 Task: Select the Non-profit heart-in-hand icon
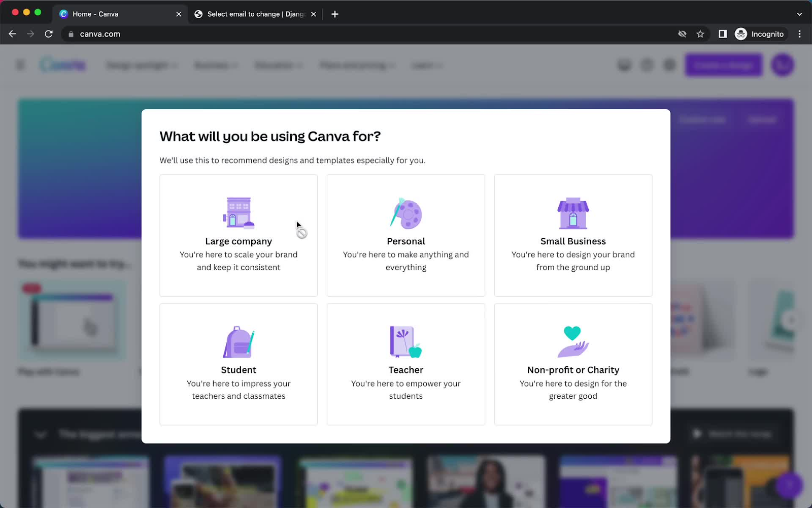(x=573, y=341)
